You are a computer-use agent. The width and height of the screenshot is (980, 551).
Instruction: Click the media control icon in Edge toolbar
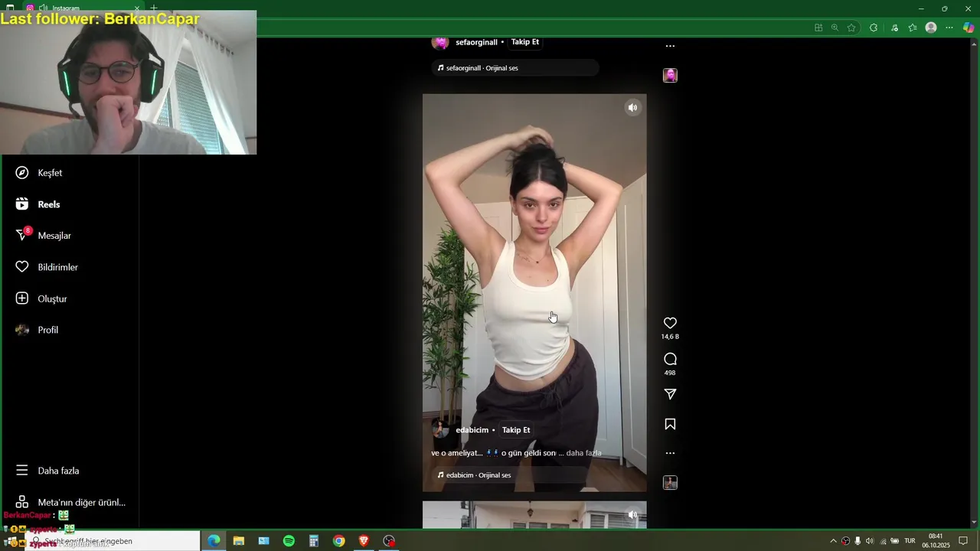click(894, 28)
